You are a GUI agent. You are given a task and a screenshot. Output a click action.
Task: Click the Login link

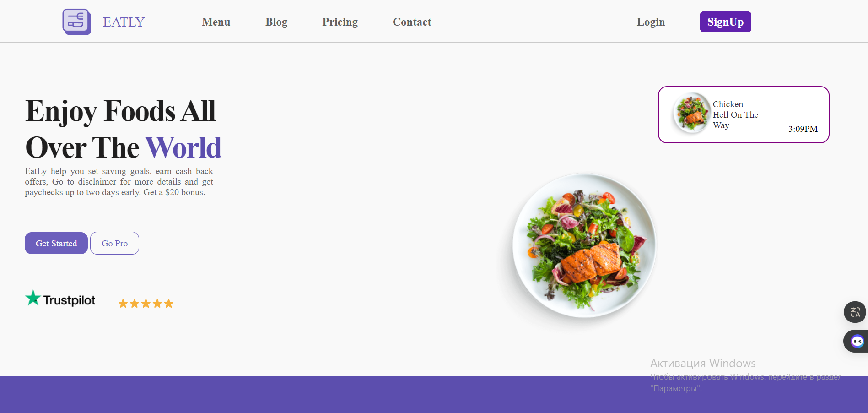[x=651, y=22]
